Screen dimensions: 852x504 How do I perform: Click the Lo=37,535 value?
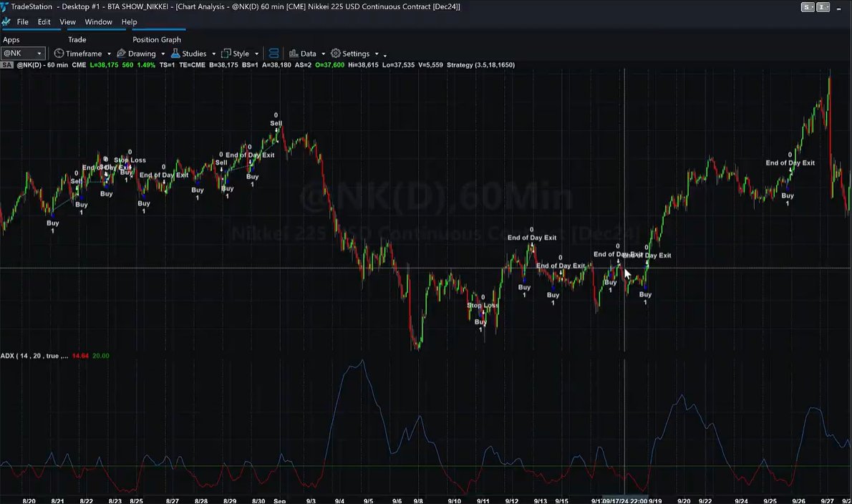(398, 64)
